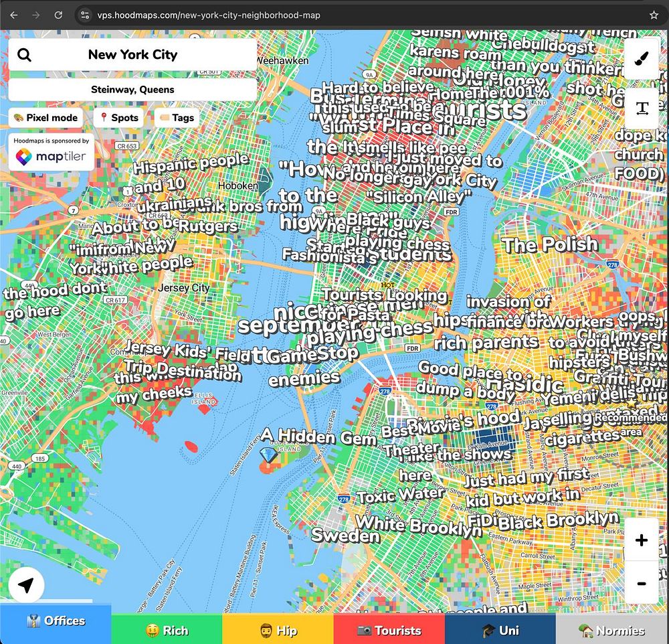Screen dimensions: 669x644
Task: Click the 'Hoboken' map label
Action: (x=237, y=186)
